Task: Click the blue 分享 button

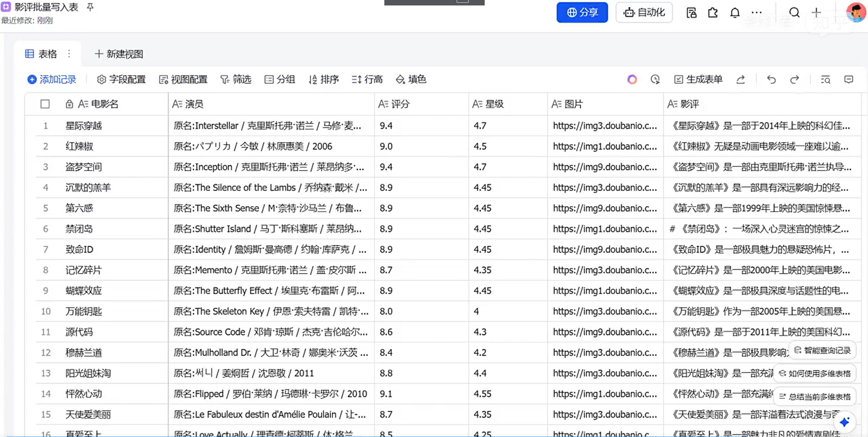Action: coord(582,13)
